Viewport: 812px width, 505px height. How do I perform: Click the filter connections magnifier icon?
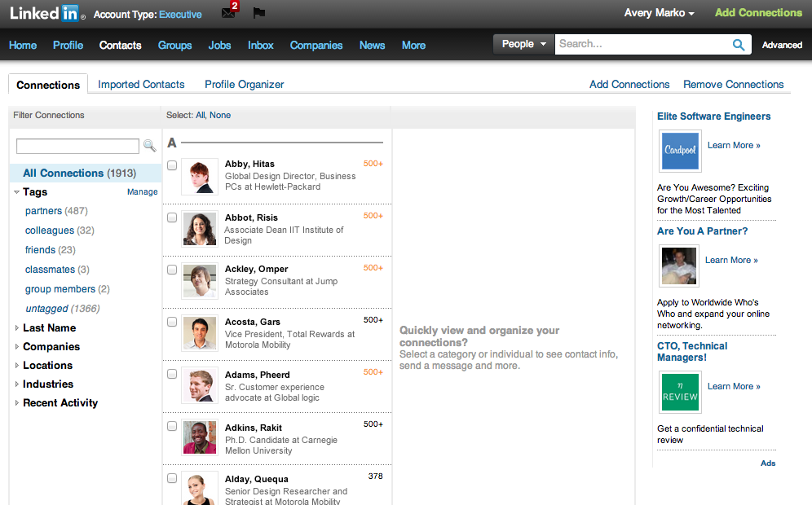(150, 146)
